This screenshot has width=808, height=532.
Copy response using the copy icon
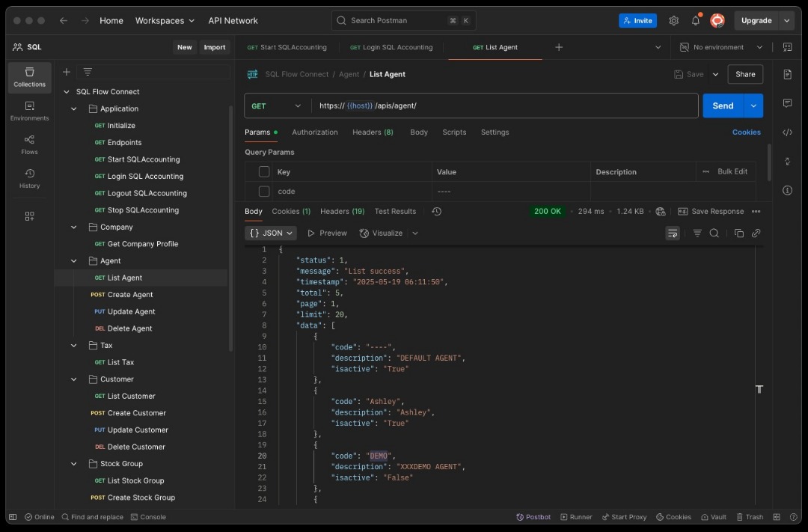tap(738, 233)
